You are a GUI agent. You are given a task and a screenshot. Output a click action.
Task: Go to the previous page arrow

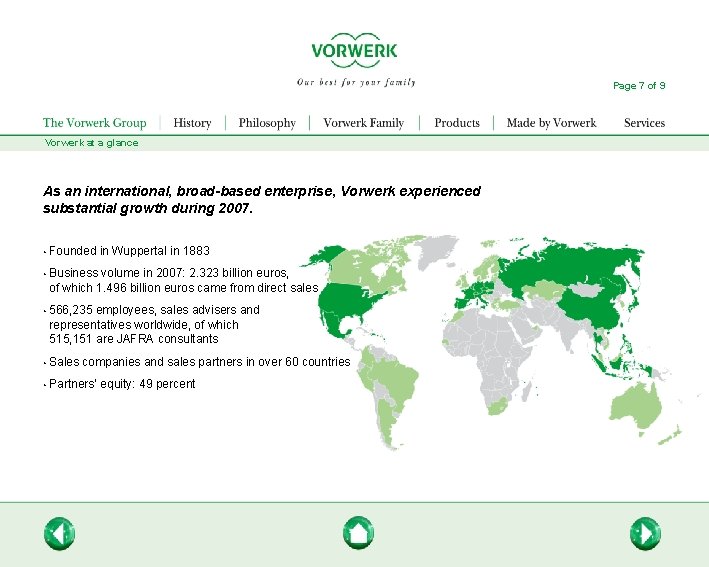[x=59, y=534]
